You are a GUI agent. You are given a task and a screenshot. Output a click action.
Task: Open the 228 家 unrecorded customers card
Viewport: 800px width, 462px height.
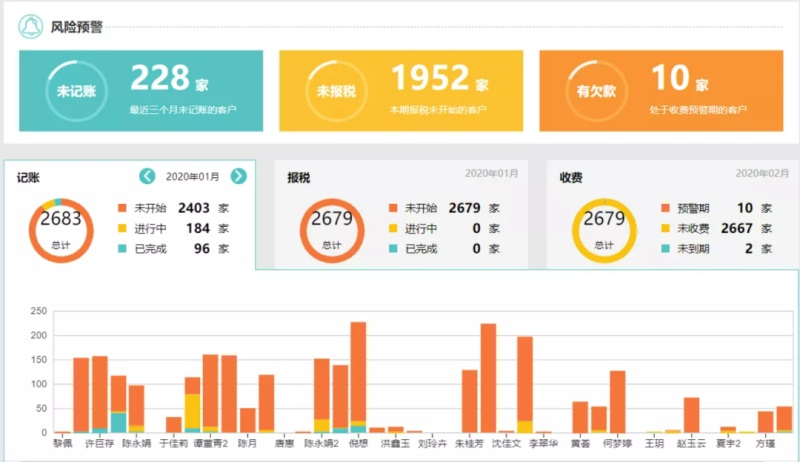[x=141, y=91]
